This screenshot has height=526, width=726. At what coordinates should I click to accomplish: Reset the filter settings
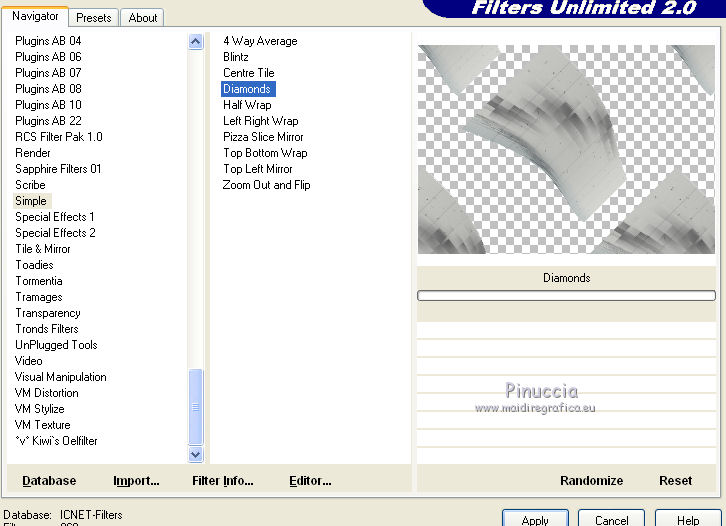click(676, 481)
